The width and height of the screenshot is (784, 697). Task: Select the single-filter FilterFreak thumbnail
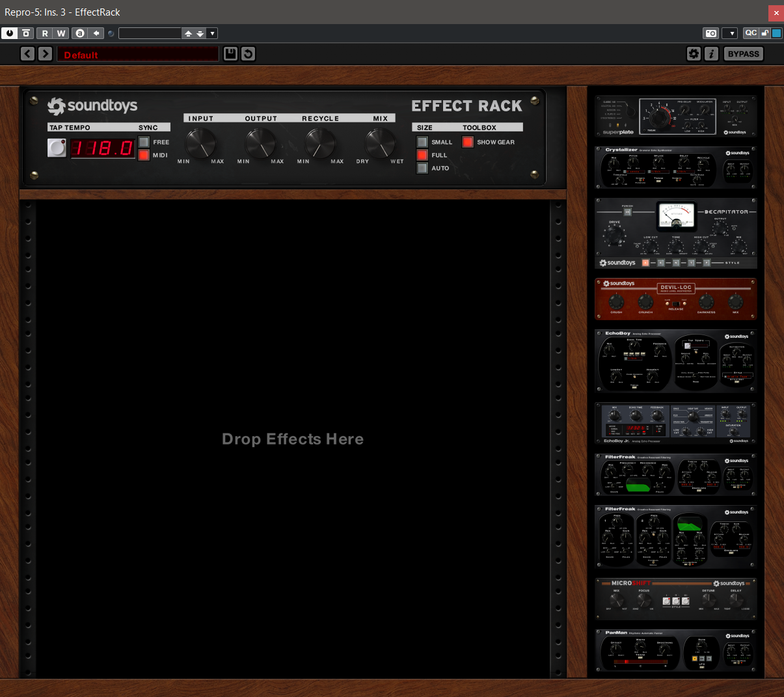pos(676,475)
